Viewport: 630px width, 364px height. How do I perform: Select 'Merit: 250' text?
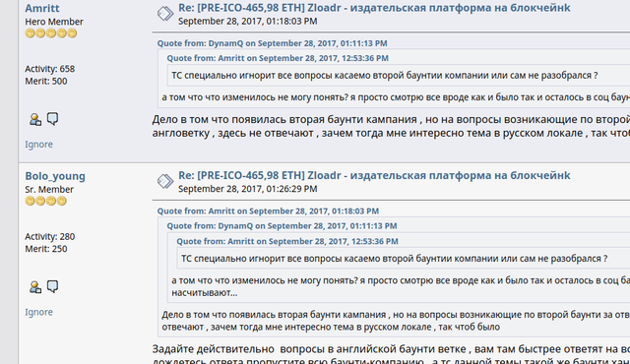point(46,249)
